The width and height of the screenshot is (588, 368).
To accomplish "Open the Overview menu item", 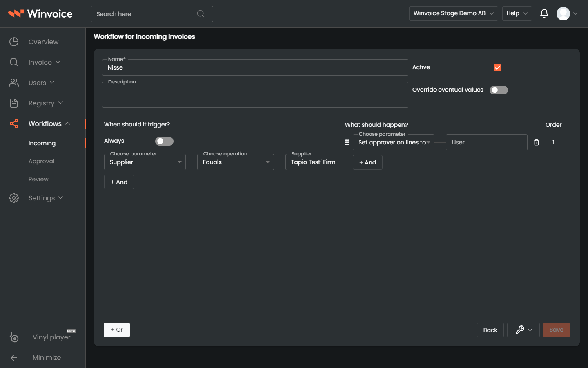I will (x=43, y=42).
